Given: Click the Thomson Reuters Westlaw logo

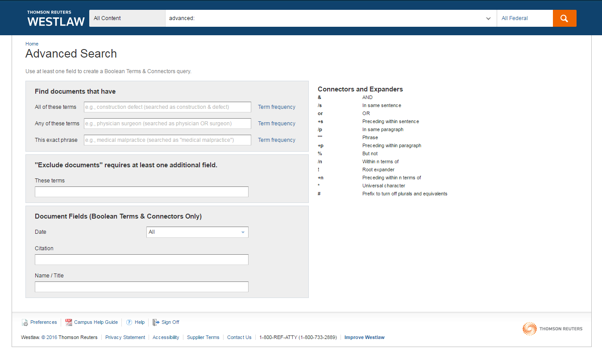Looking at the screenshot, I should (x=56, y=19).
